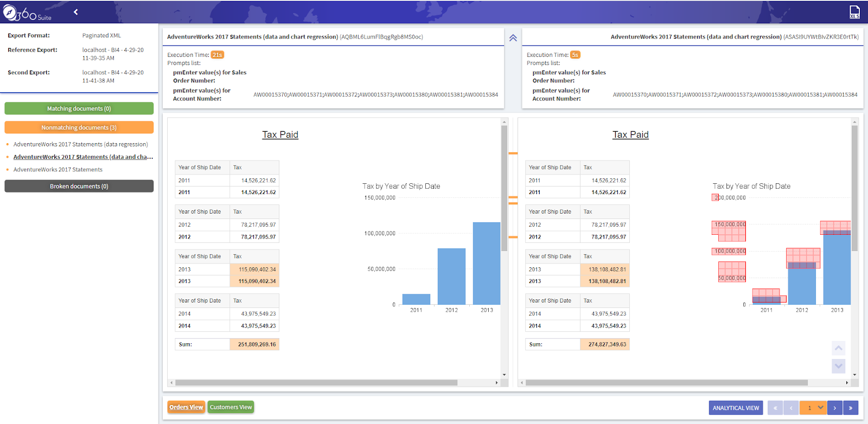Click 2012 bar in right chart

click(x=802, y=284)
